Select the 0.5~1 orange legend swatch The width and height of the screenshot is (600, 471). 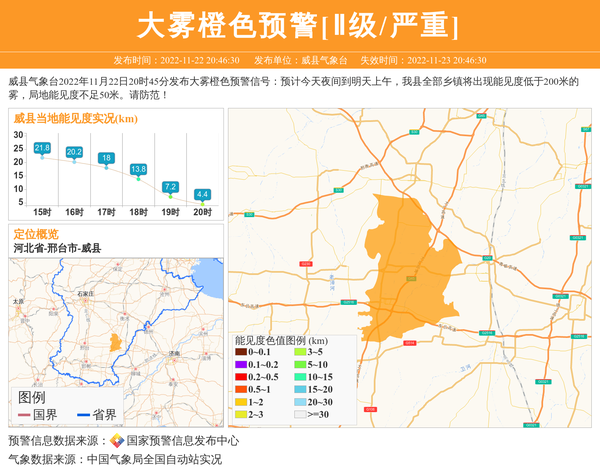240,389
